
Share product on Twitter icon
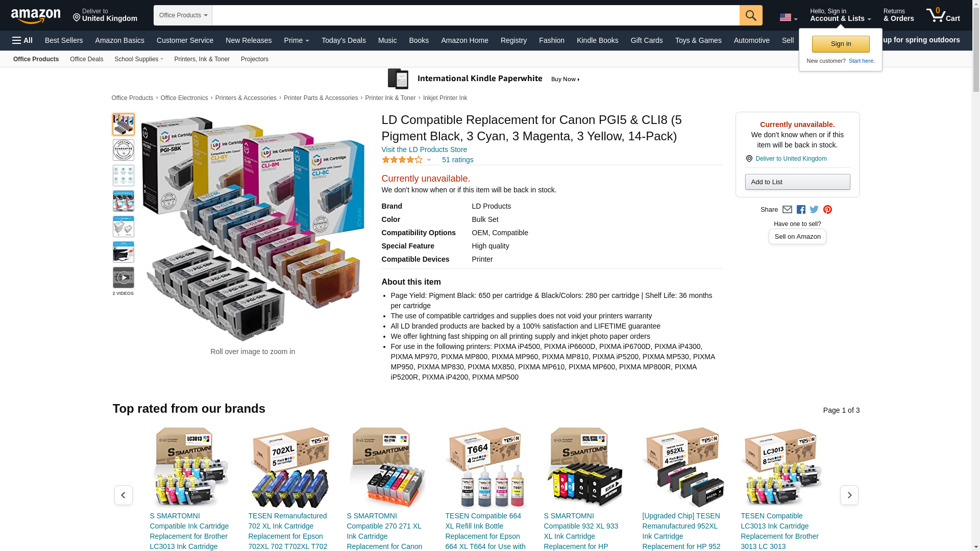(x=814, y=210)
